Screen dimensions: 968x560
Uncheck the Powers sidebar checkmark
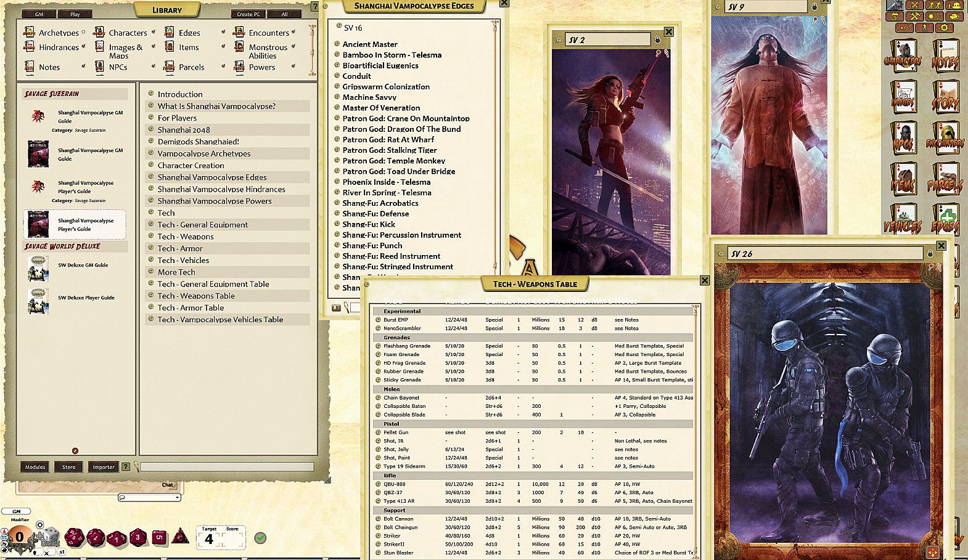(293, 67)
